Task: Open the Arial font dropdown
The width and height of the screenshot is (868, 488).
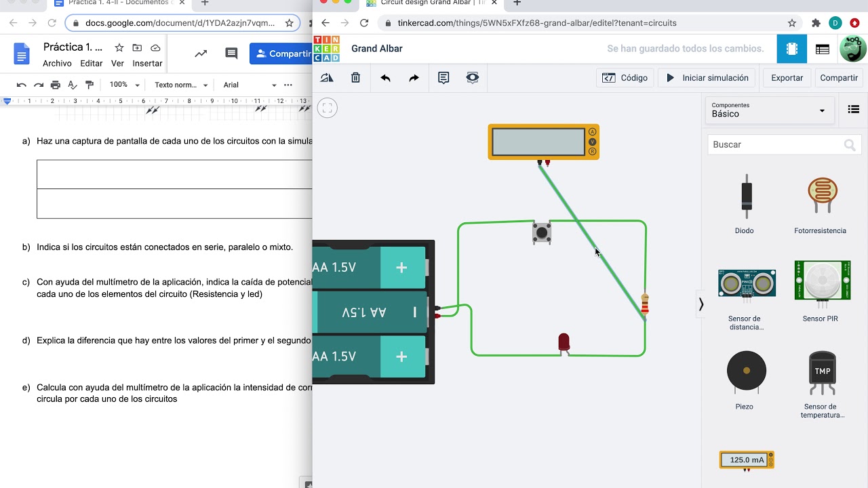Action: [x=250, y=85]
